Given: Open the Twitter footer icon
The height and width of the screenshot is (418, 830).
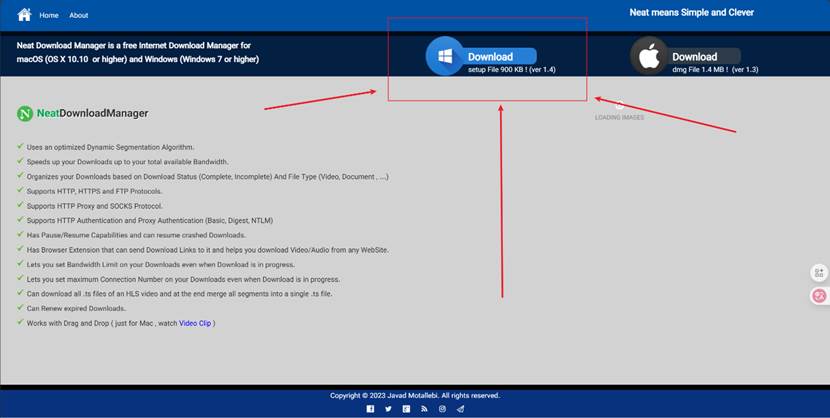Looking at the screenshot, I should (389, 409).
